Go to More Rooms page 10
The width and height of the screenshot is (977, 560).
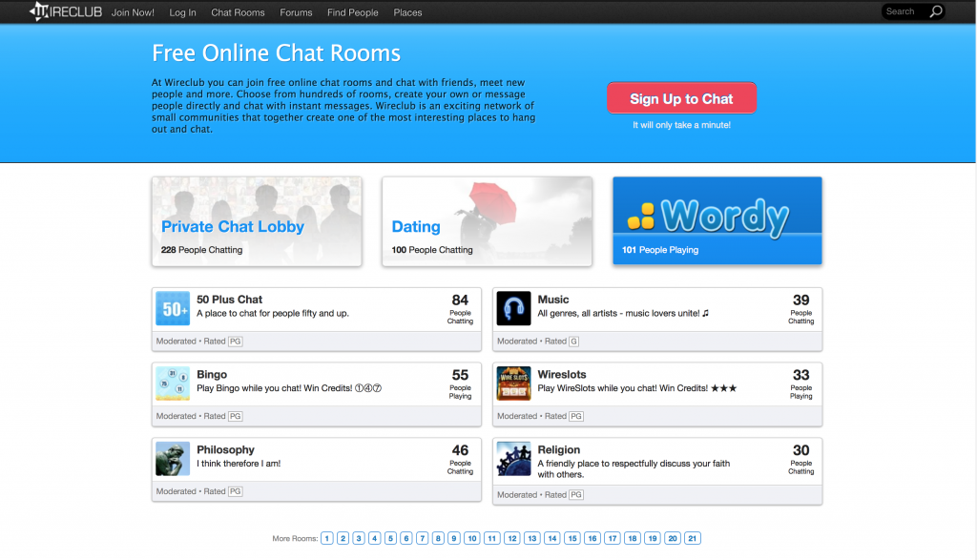click(472, 538)
